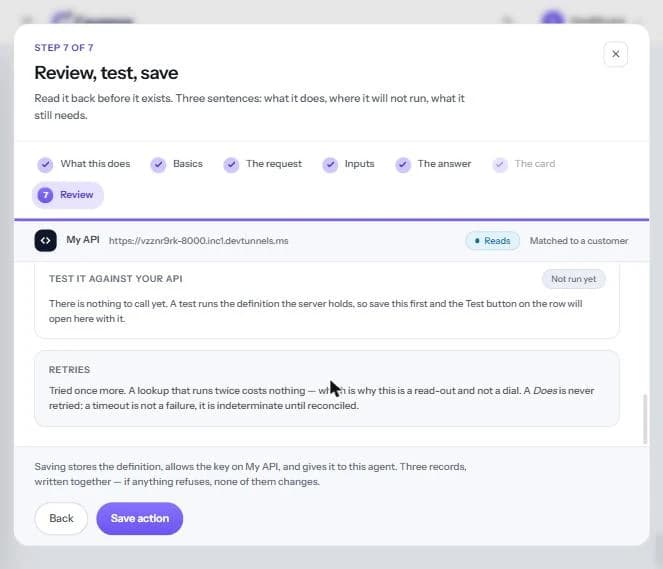Select The card step
Viewport: 663px width, 569px height.
(524, 164)
